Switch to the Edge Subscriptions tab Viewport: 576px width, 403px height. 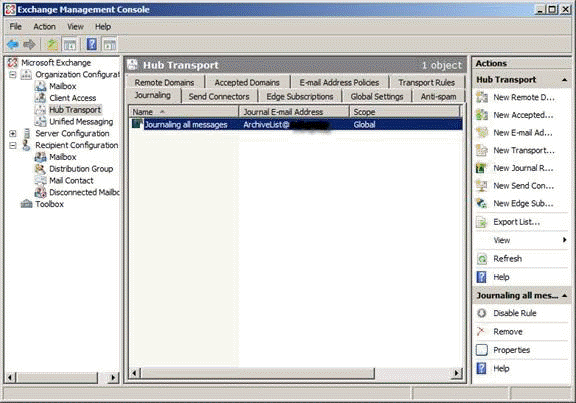coord(300,97)
